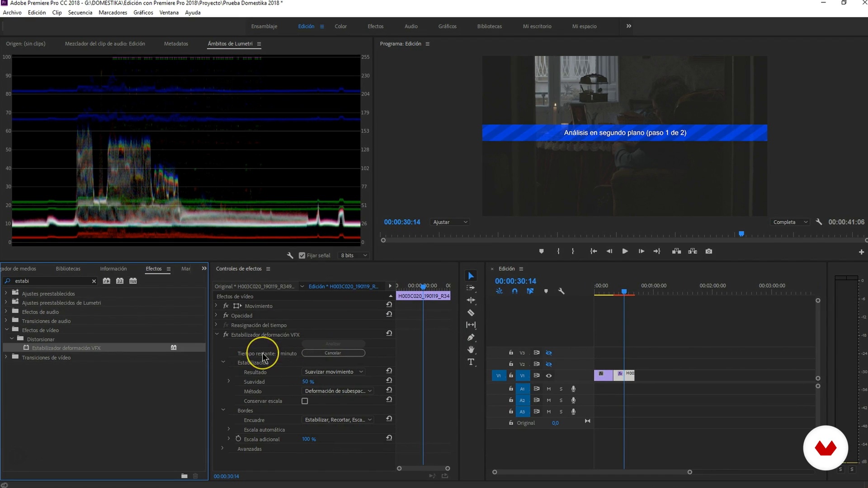Reset the Movimiento effect
This screenshot has width=868, height=488.
389,305
